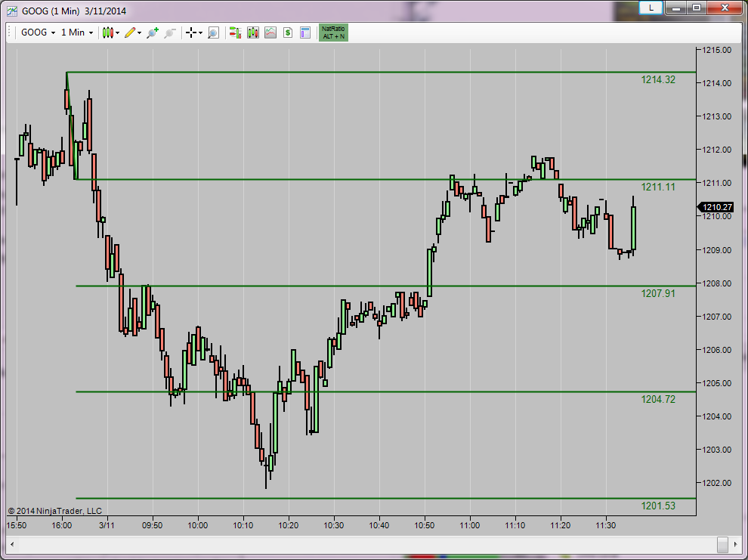Click the 1215.00 price axis label
This screenshot has height=560, width=748.
[716, 50]
